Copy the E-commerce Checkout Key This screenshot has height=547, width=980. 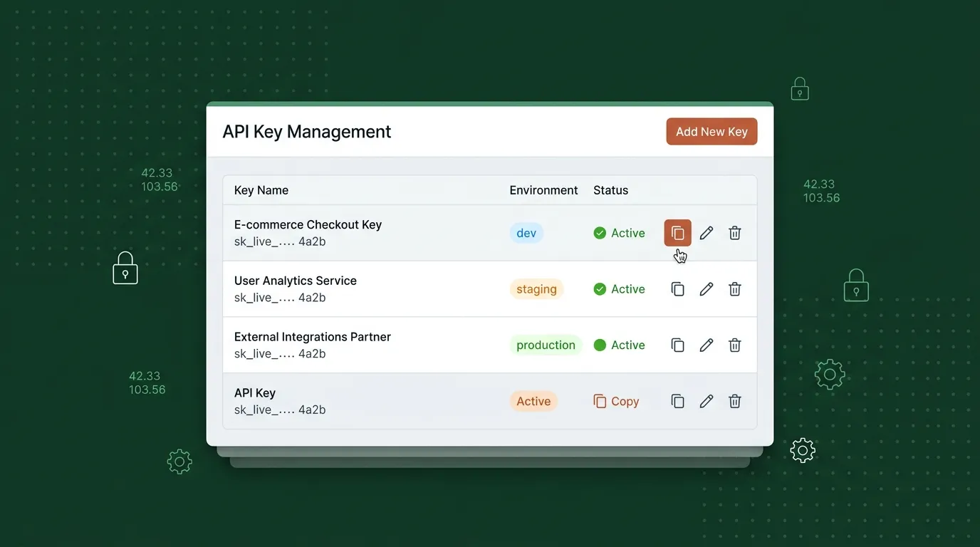(x=677, y=232)
